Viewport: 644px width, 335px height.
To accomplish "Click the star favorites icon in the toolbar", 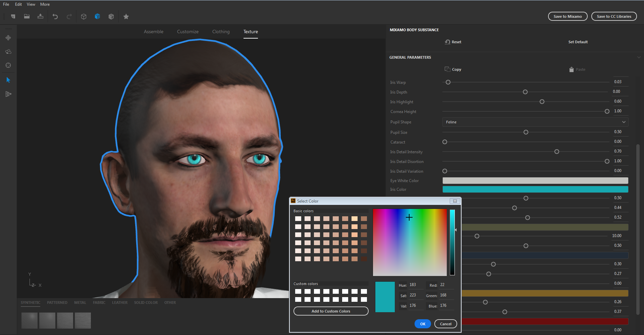I will click(x=126, y=16).
